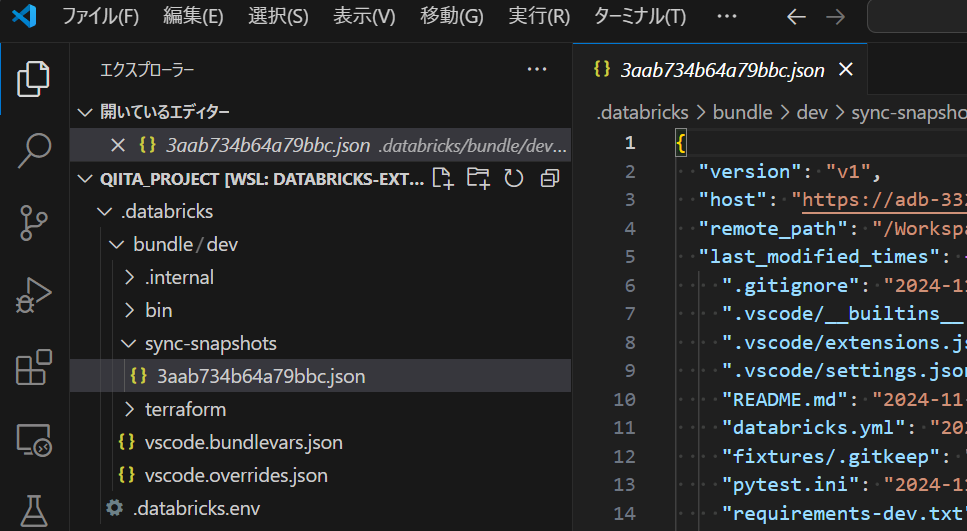Refresh the explorer file tree
The width and height of the screenshot is (967, 531).
click(514, 178)
